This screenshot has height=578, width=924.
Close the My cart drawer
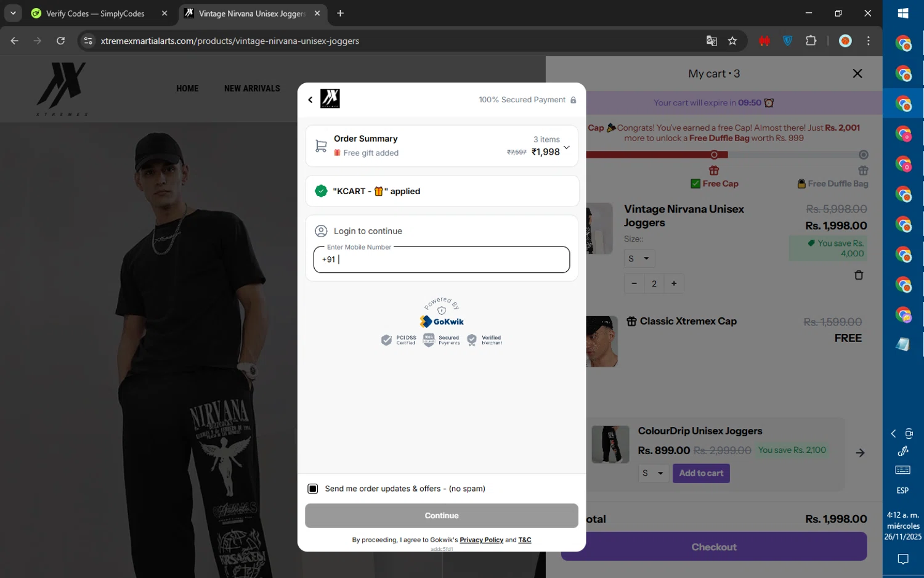tap(857, 73)
